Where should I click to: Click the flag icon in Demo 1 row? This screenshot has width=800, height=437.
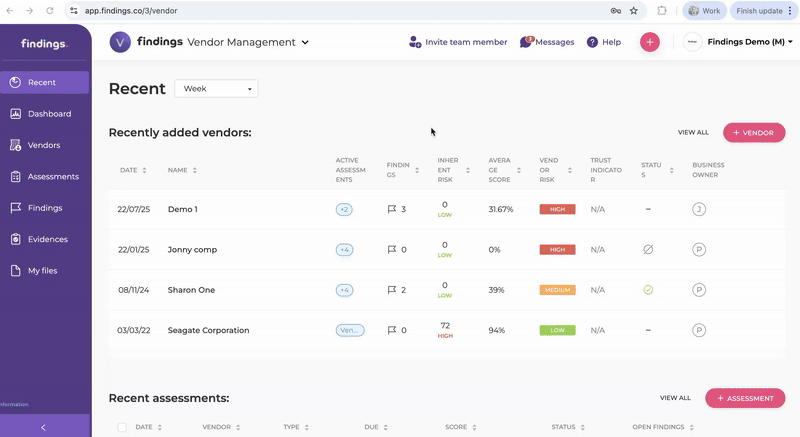click(392, 210)
